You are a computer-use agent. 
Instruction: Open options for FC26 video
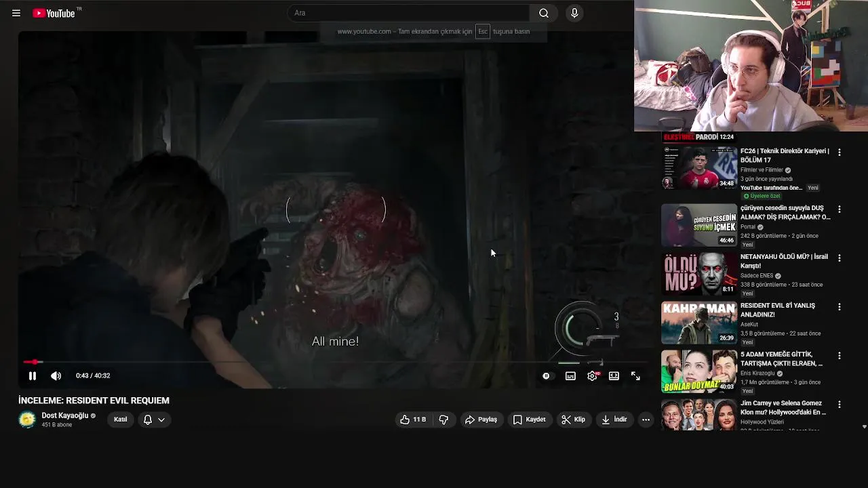840,152
